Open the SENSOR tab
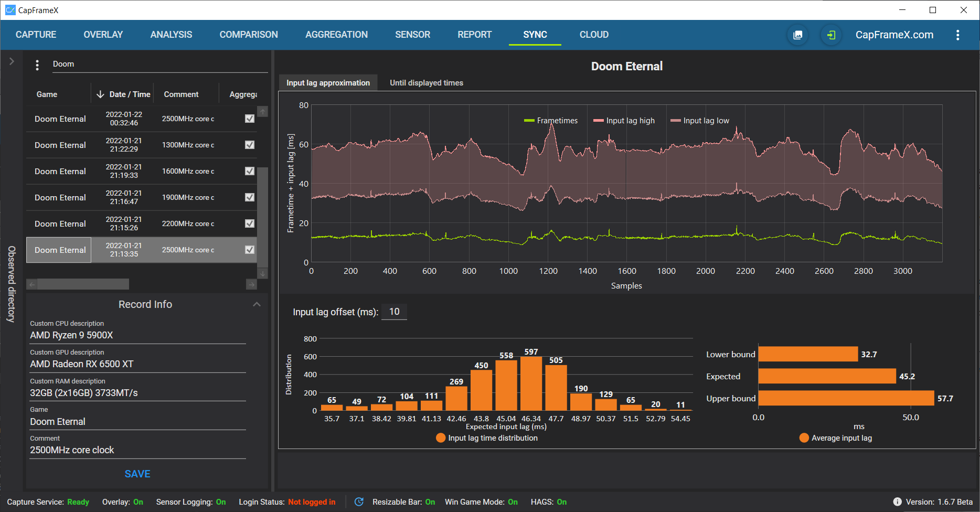This screenshot has height=512, width=980. pyautogui.click(x=412, y=35)
